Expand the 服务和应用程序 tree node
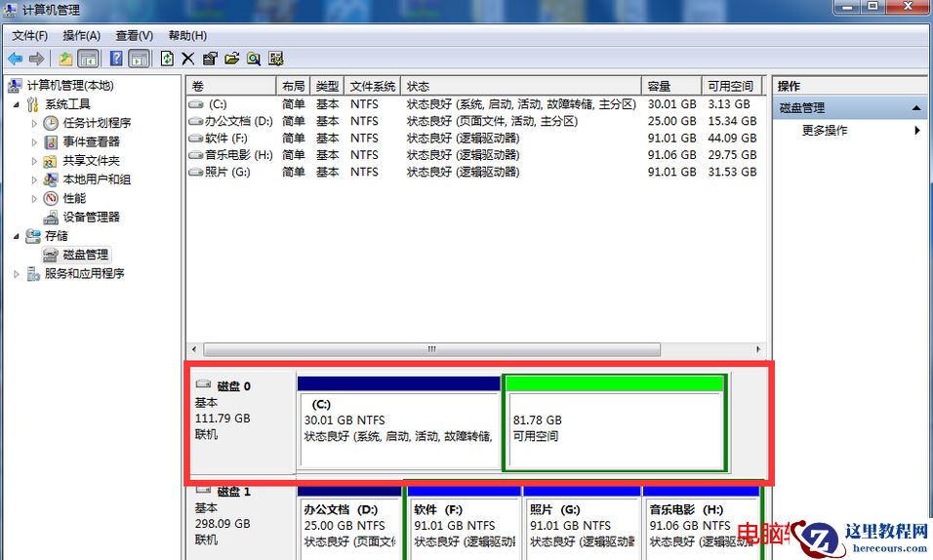The height and width of the screenshot is (560, 933). pos(17,274)
